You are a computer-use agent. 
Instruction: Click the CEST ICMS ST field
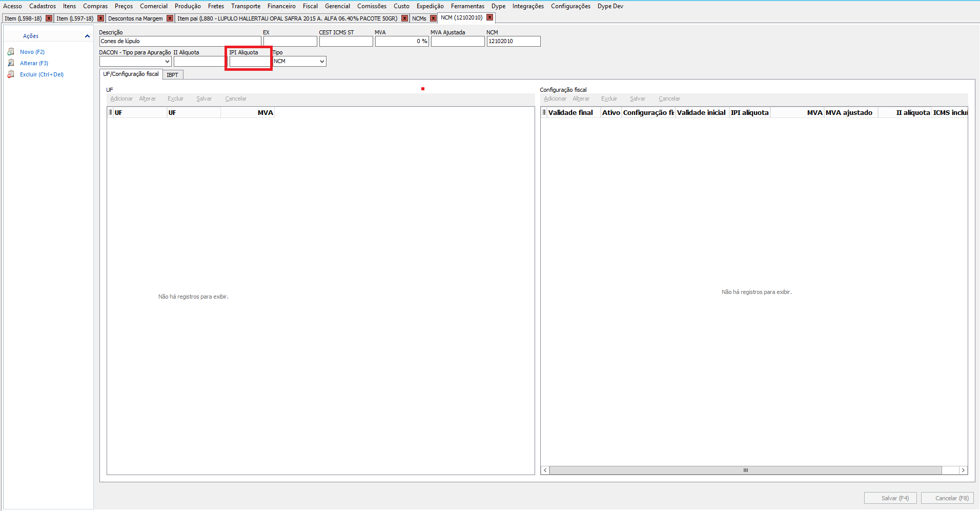346,41
